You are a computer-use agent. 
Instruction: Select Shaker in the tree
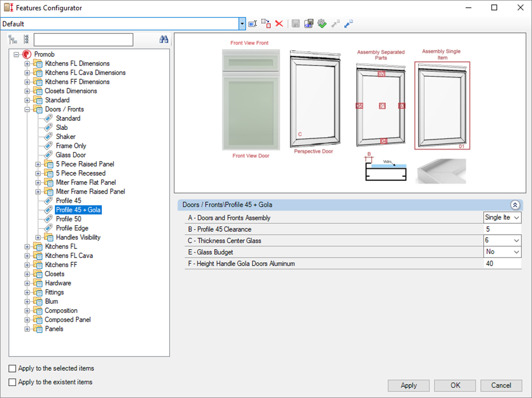(x=65, y=137)
